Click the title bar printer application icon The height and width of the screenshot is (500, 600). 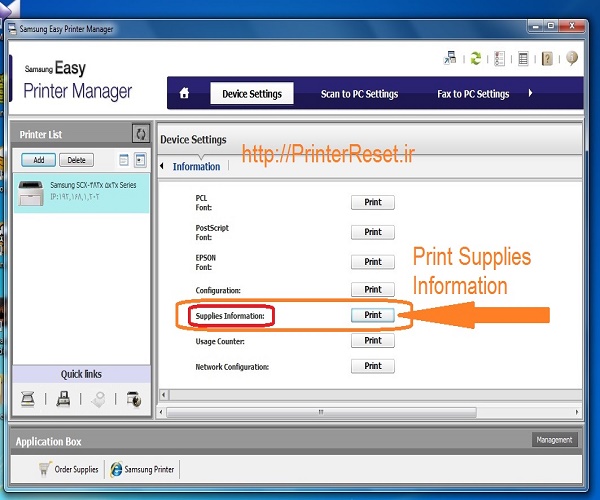click(x=12, y=29)
